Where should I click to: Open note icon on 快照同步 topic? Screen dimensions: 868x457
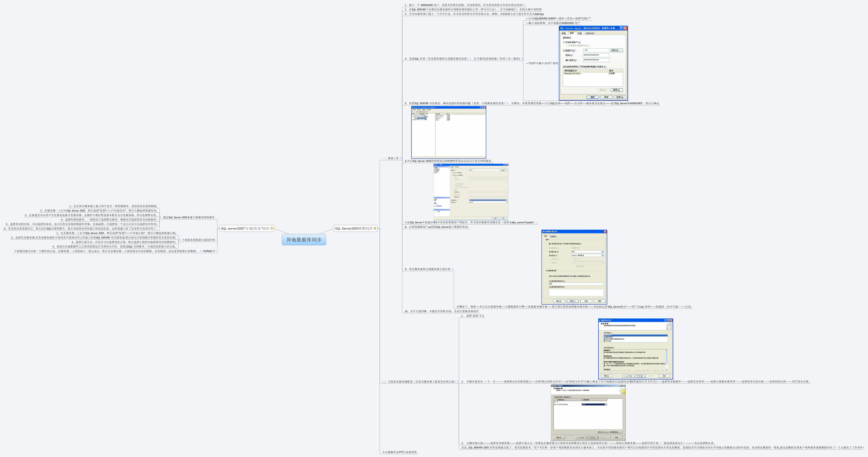click(375, 228)
